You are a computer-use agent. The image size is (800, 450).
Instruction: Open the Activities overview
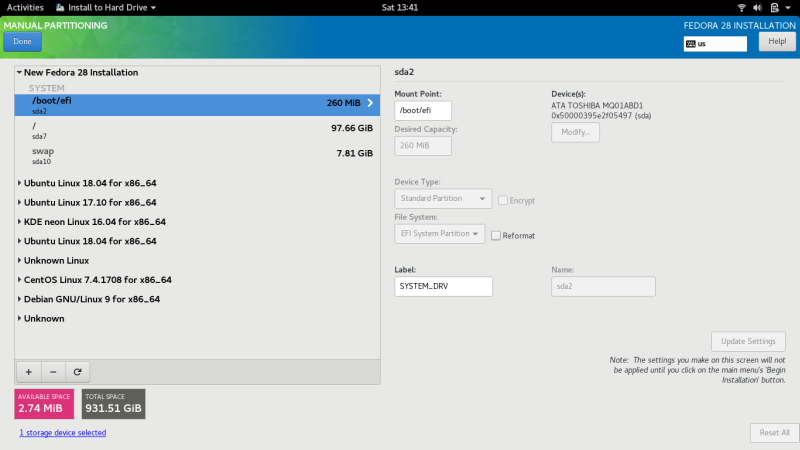pos(26,7)
